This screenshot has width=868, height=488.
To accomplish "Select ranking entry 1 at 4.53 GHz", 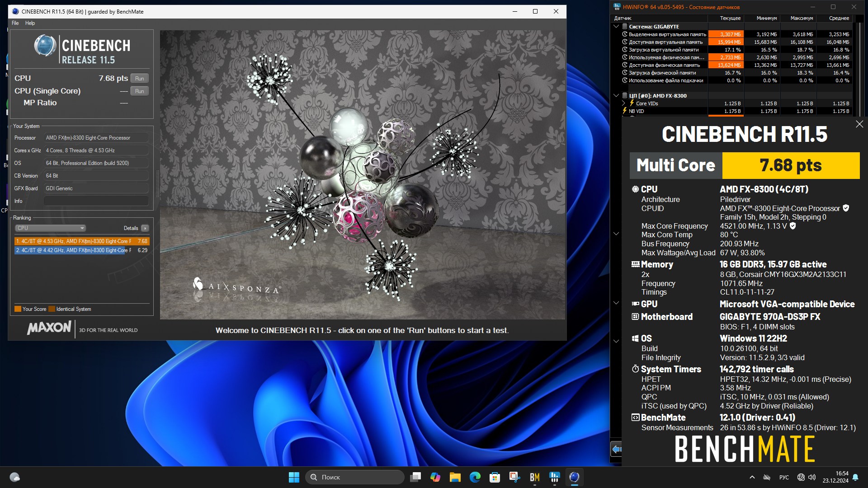I will coord(81,241).
